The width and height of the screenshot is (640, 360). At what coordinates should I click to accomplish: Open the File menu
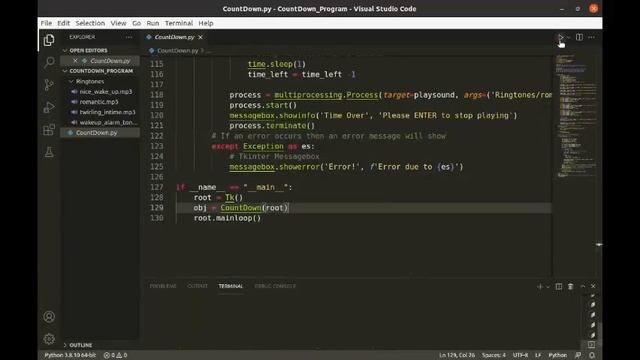point(46,23)
